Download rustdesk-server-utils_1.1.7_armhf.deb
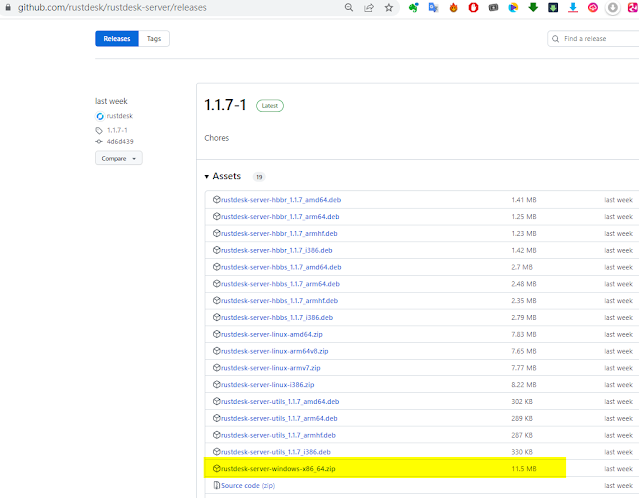The width and height of the screenshot is (639, 498). coord(278,435)
